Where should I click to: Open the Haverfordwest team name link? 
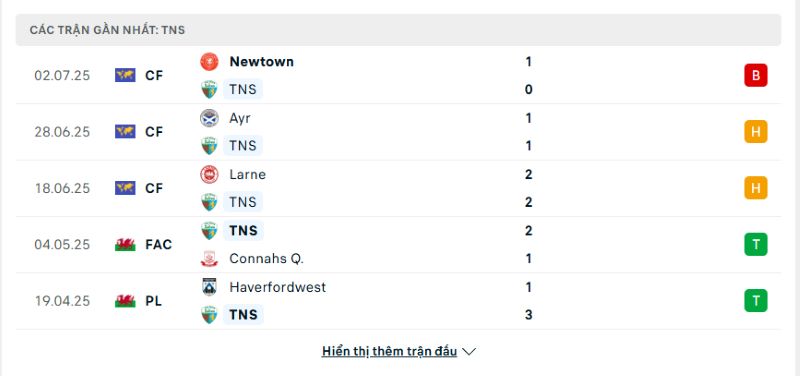[x=278, y=287]
